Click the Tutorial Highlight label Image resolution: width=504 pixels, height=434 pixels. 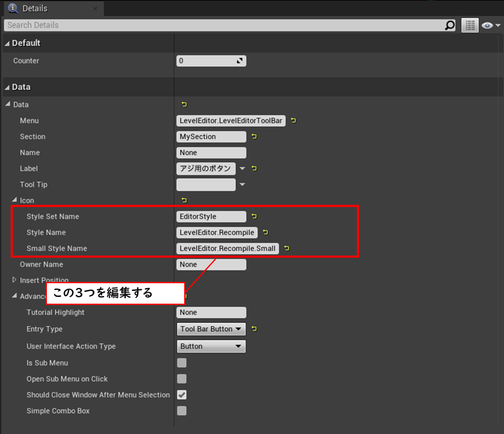point(55,312)
